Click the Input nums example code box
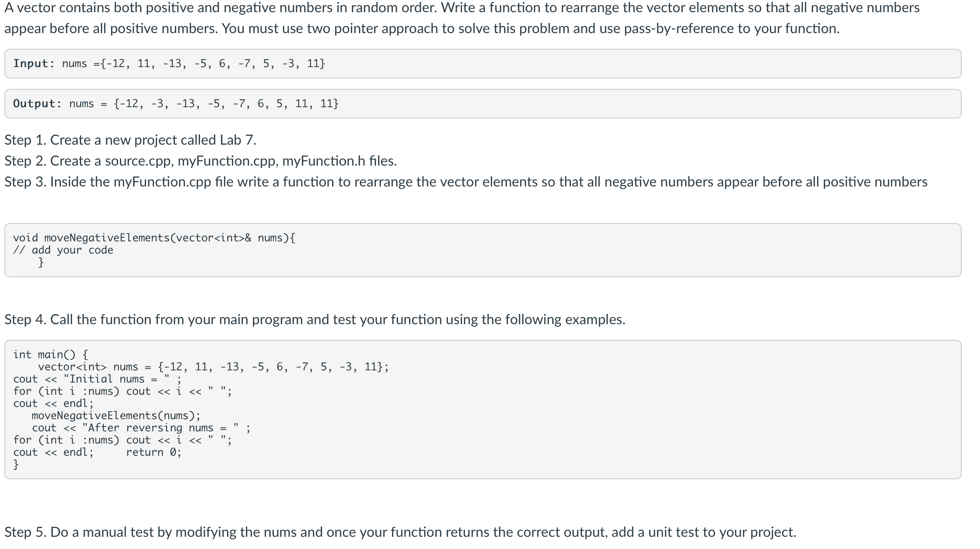This screenshot has height=549, width=980. coord(483,64)
